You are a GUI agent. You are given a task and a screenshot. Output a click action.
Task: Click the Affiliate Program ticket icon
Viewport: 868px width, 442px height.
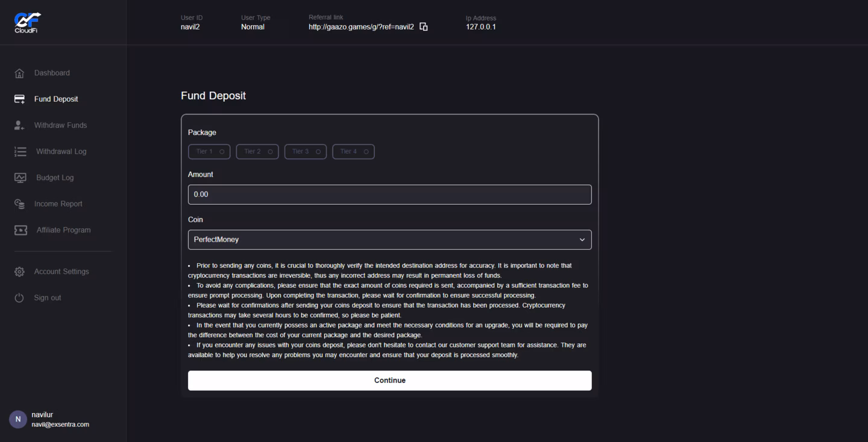[x=20, y=230]
